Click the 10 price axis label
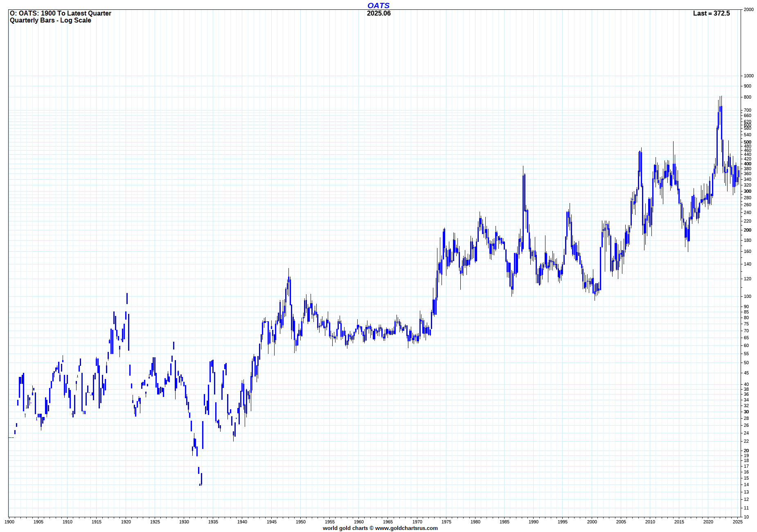Screen dimensions: 757x532 click(x=746, y=517)
